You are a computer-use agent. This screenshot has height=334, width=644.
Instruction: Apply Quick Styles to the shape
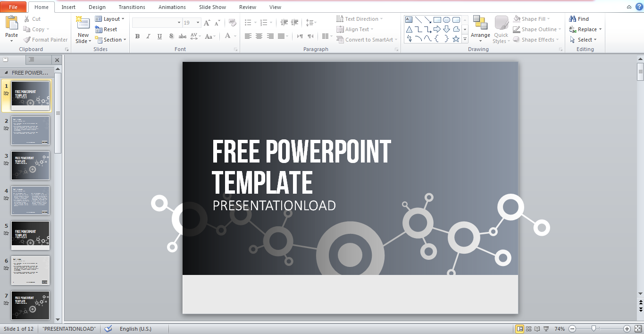(x=501, y=29)
